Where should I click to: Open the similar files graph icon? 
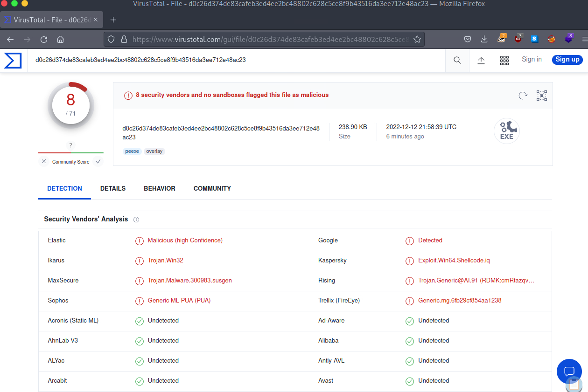point(541,96)
